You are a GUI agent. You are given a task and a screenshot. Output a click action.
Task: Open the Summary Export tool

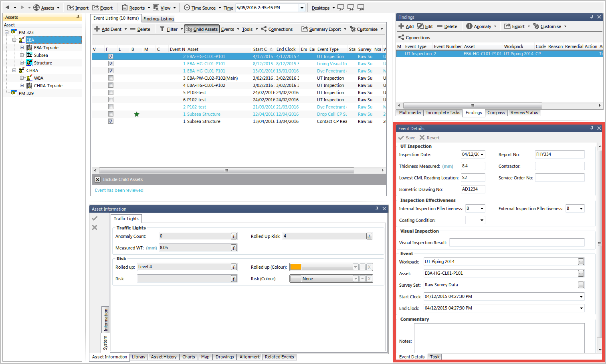[324, 29]
